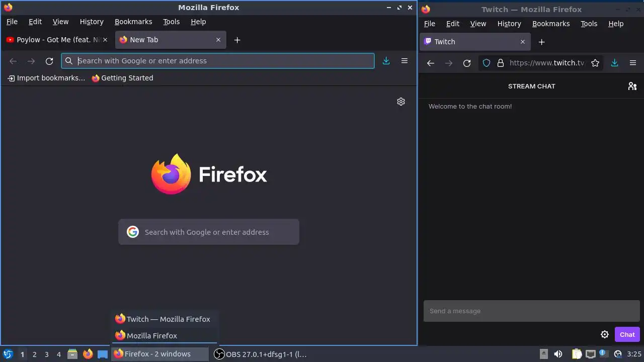Switch to workspace 4 in the taskbar pager

[x=58, y=354]
